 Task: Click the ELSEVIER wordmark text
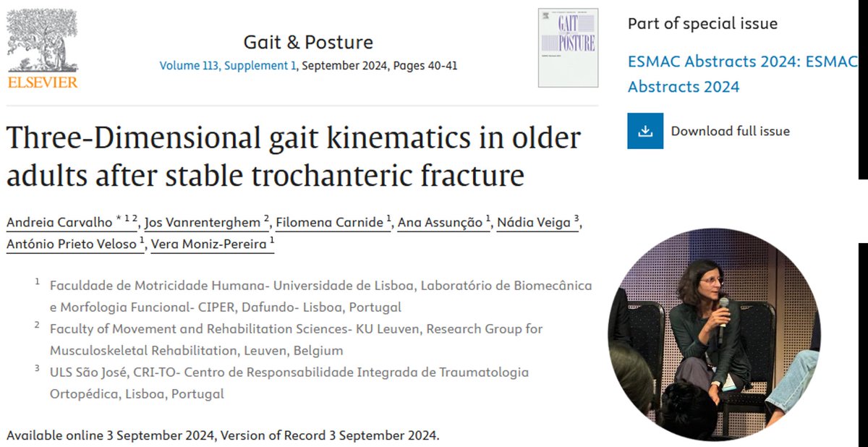(43, 82)
